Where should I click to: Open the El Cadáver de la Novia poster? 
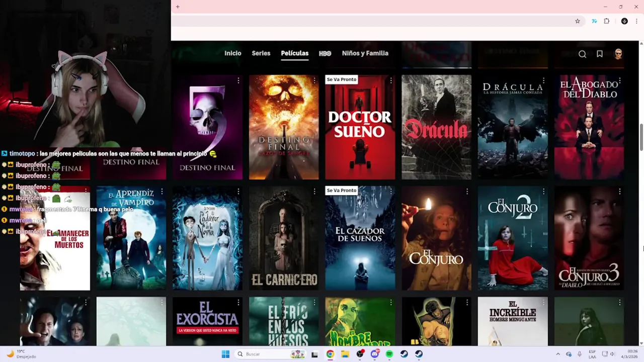[207, 238]
